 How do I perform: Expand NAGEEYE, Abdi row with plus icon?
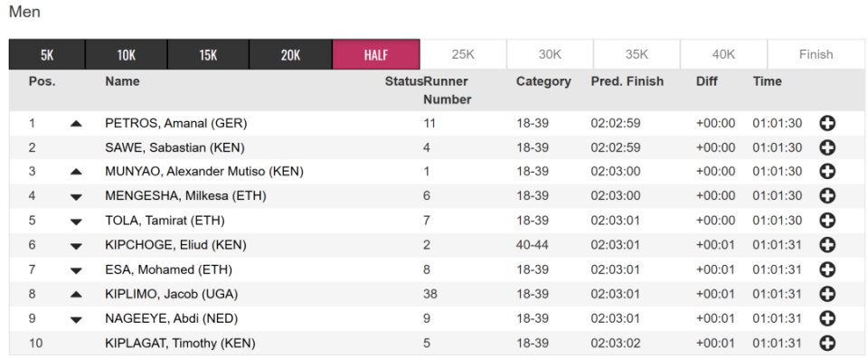827,319
